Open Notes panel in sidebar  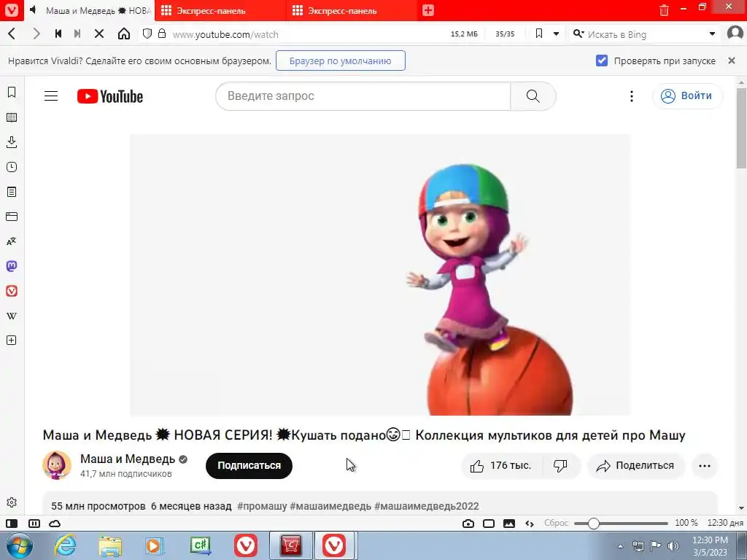tap(12, 192)
